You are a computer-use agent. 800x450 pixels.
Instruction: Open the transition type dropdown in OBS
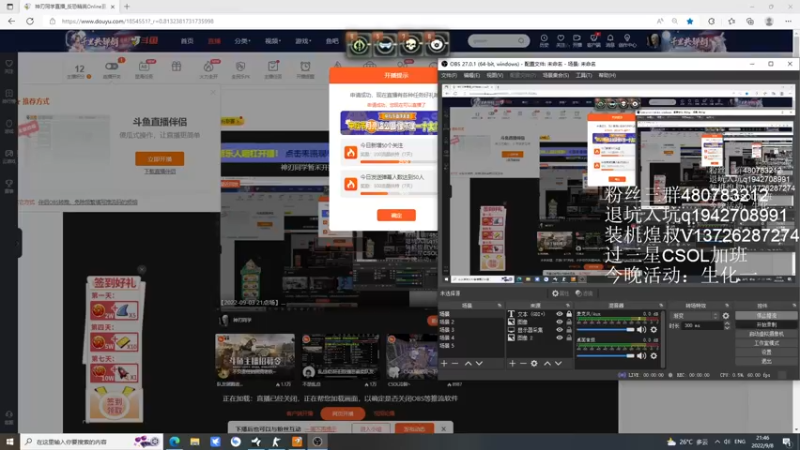click(695, 316)
